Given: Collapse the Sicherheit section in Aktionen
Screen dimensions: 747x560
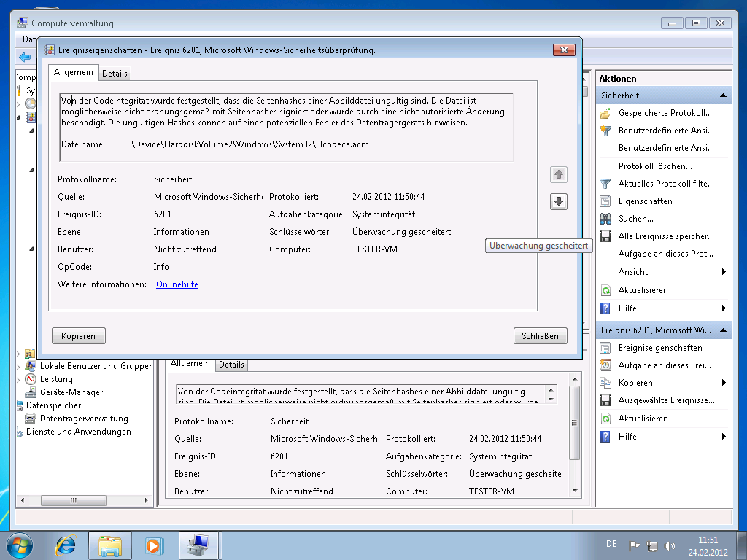Looking at the screenshot, I should click(723, 96).
